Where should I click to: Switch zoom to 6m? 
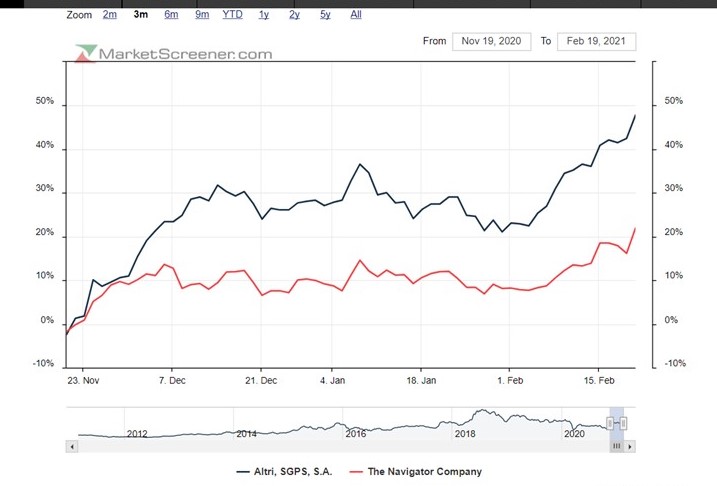tap(171, 15)
